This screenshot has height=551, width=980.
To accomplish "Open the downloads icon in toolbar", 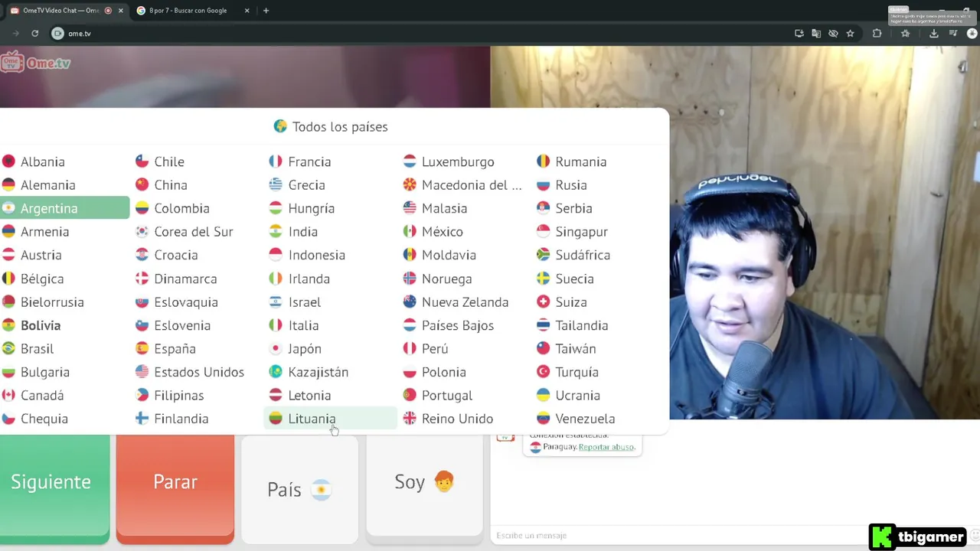I will point(933,34).
